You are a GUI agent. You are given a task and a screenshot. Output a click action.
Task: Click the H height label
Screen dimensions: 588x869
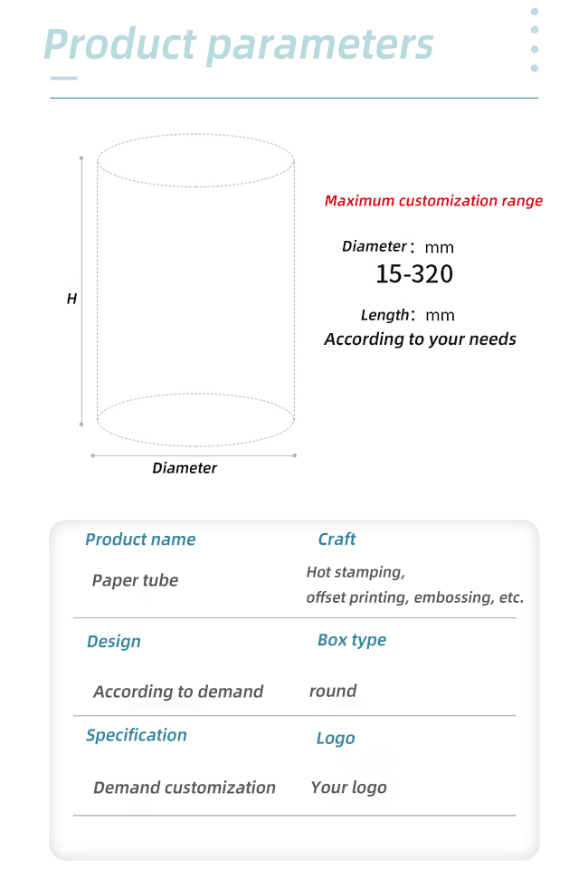72,299
